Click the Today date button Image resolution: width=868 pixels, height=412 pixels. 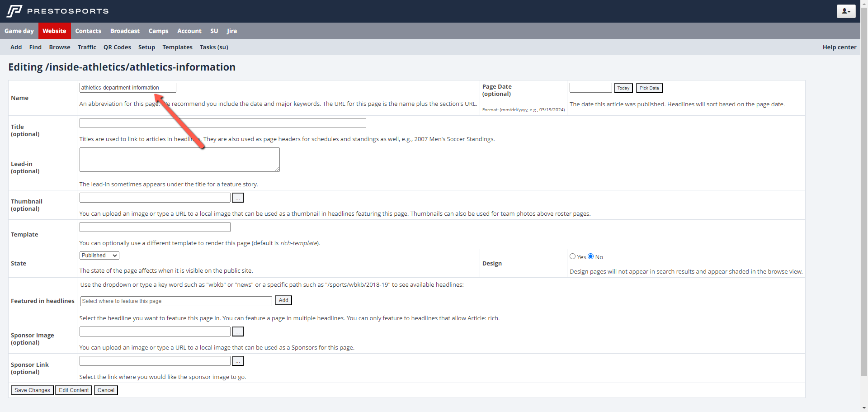tap(623, 88)
